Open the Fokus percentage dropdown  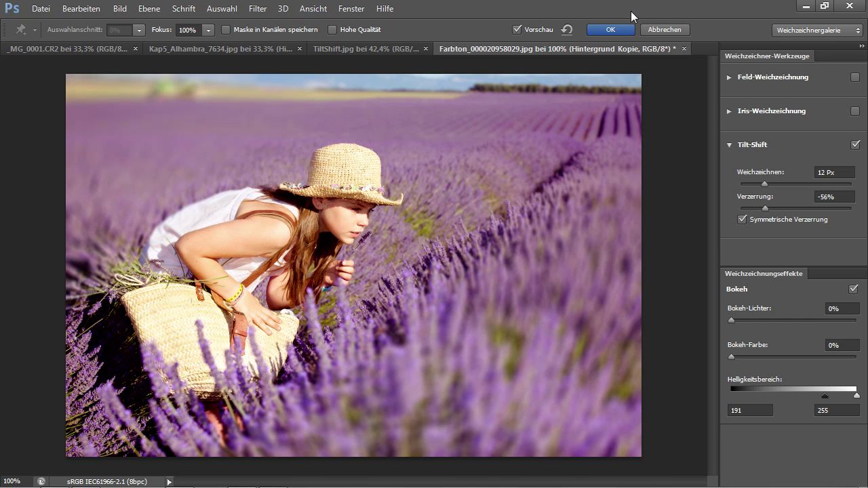[208, 30]
